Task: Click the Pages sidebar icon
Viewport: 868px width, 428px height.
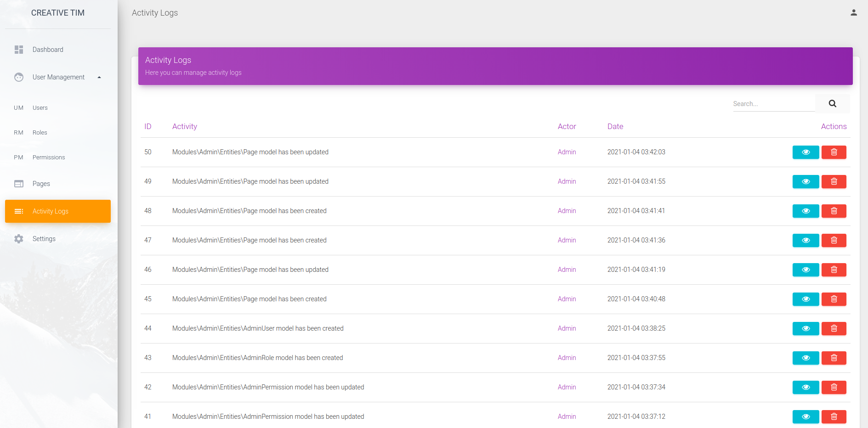Action: 19,184
